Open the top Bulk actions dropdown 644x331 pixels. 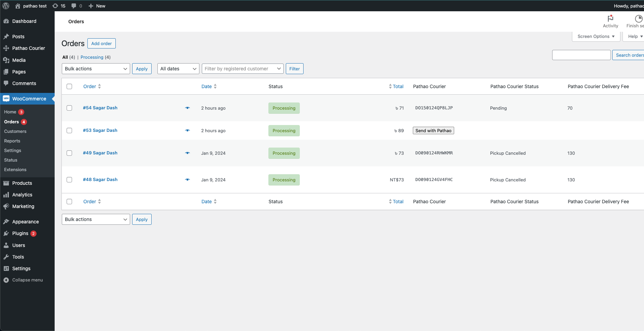pyautogui.click(x=96, y=69)
